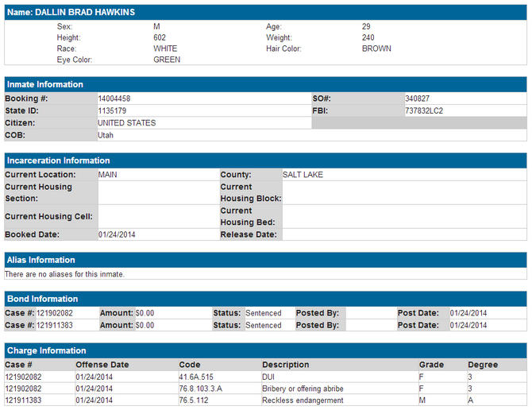Click the no aliases message text
Screen dimensions: 532x410
pos(64,274)
